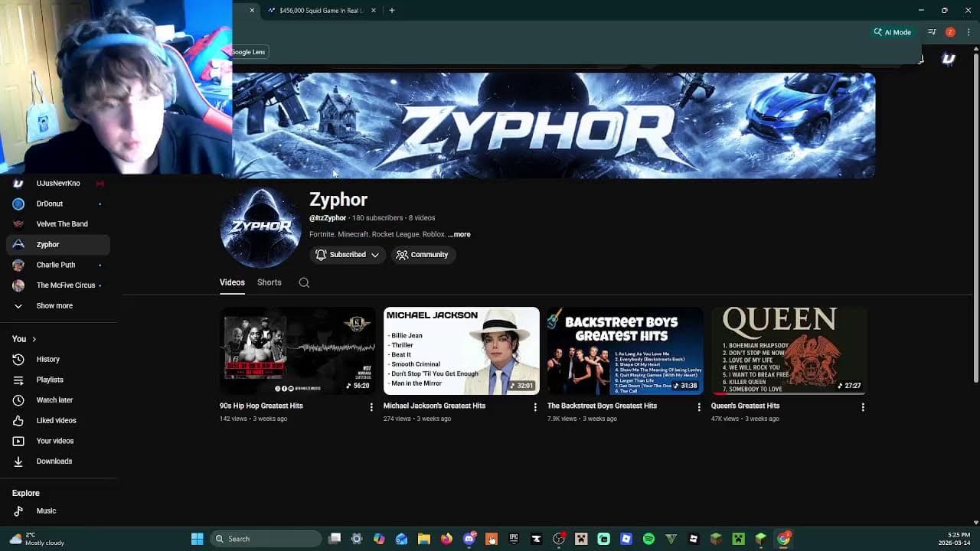Open Michael Jackson's Greatest Hits thumbnail
The width and height of the screenshot is (980, 551).
click(462, 351)
